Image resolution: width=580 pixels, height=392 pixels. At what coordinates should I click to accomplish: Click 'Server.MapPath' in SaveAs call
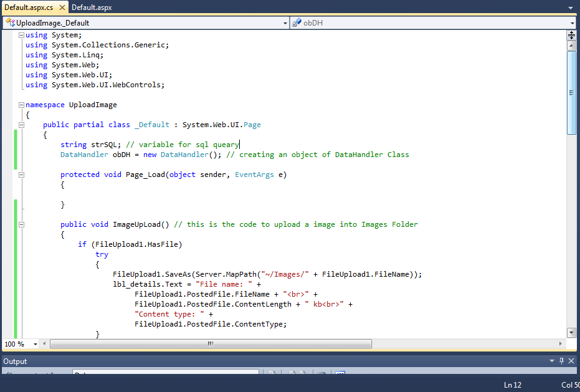(226, 274)
